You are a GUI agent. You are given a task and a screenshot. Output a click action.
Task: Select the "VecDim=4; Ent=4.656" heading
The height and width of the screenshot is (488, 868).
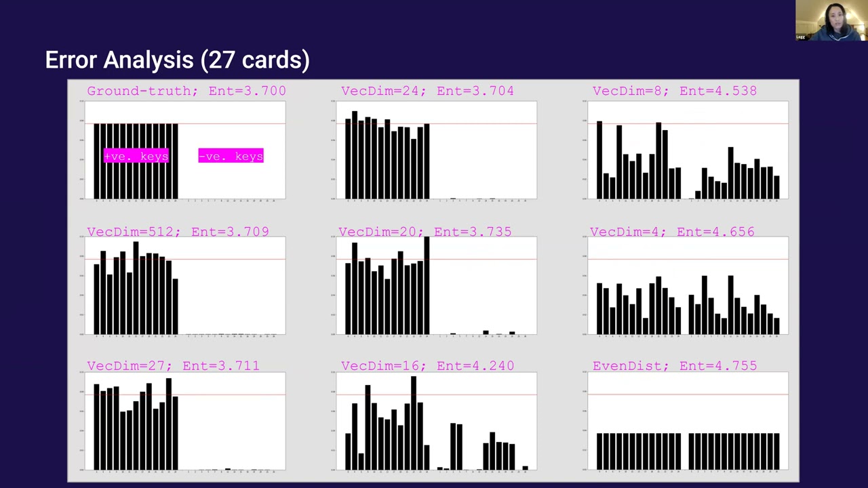pos(672,232)
